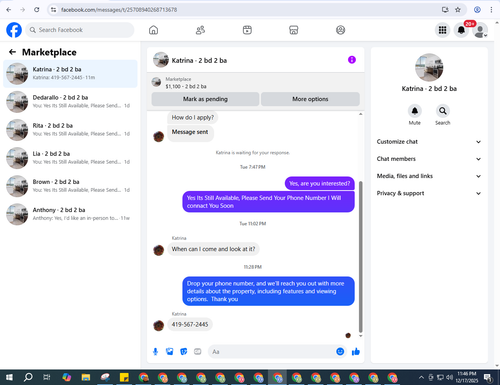Viewport: 500px width, 385px height.
Task: Open the Anthony - 2 bd 2 ba conversation
Action: (70, 214)
